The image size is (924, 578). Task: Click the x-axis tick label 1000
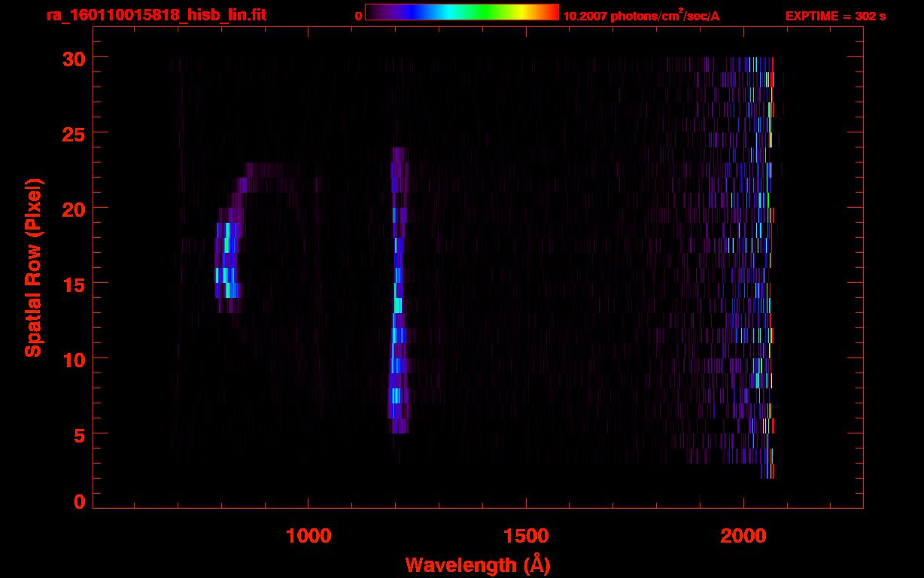click(309, 536)
